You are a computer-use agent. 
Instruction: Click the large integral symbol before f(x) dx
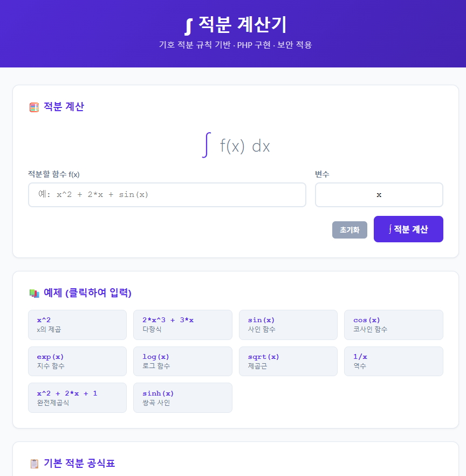(x=205, y=145)
